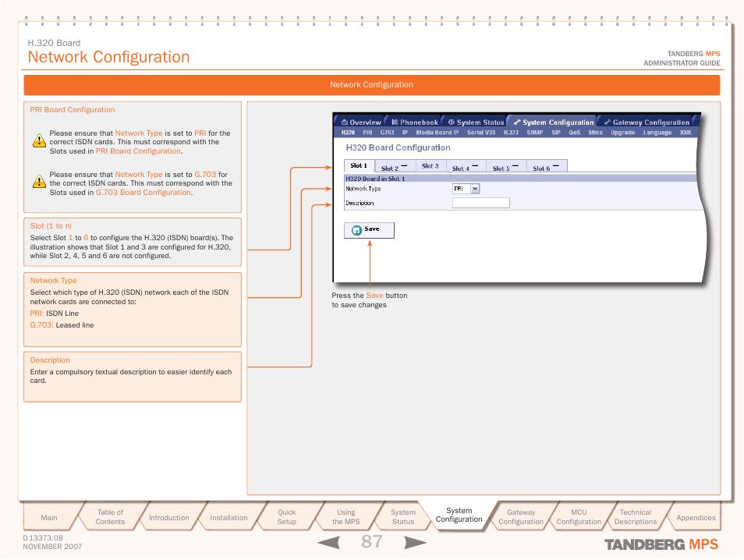Open the PRI submenu item
The image size is (744, 560).
pos(367,133)
